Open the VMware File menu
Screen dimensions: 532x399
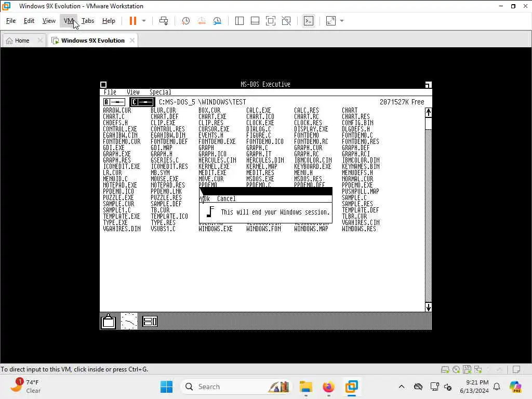pos(11,21)
